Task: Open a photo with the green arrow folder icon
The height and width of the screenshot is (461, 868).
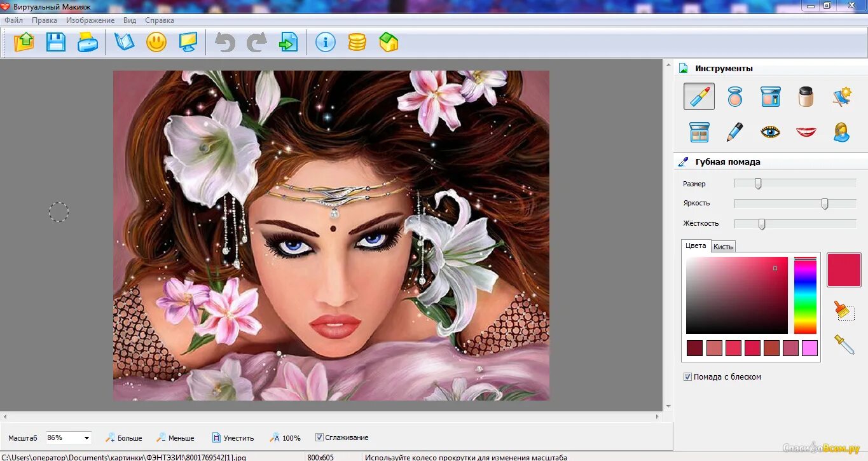Action: (x=24, y=42)
